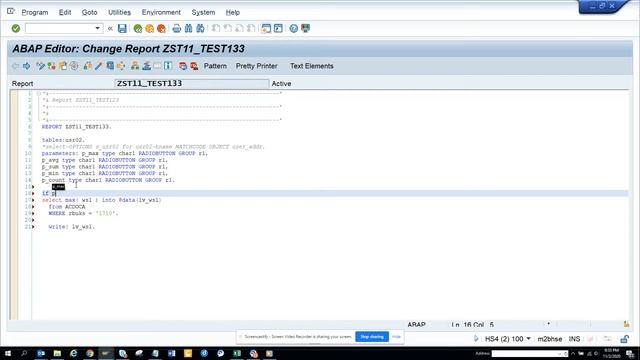The height and width of the screenshot is (360, 640).
Task: Click the taskbar Address input field
Action: [x=529, y=353]
